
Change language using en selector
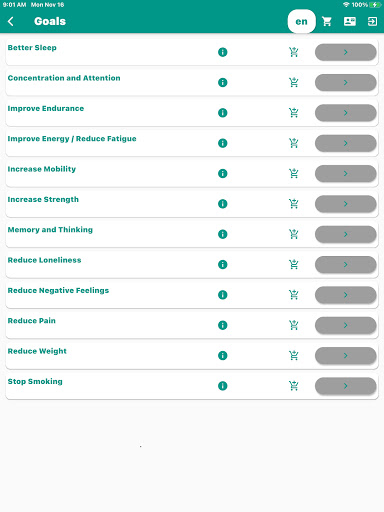click(x=301, y=22)
